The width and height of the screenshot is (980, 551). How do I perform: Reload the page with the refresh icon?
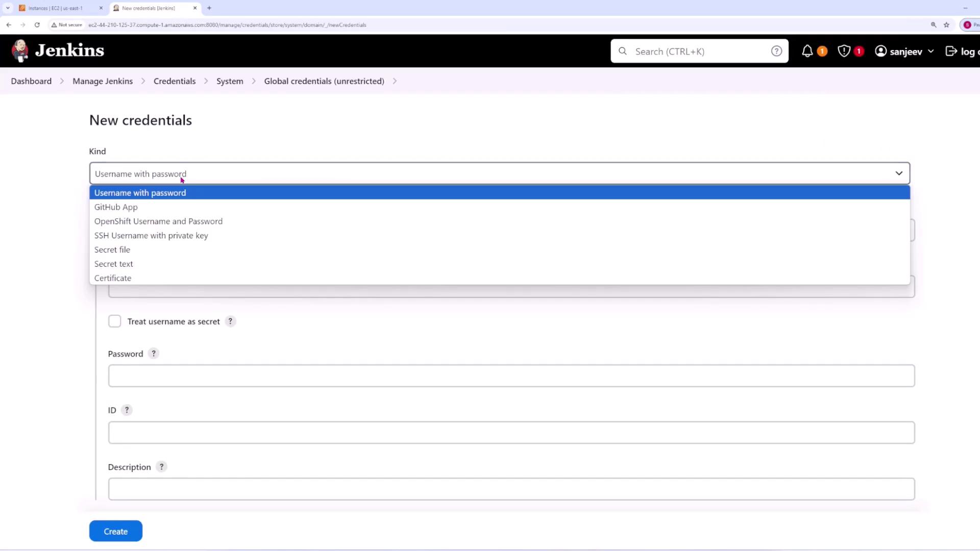click(x=37, y=24)
